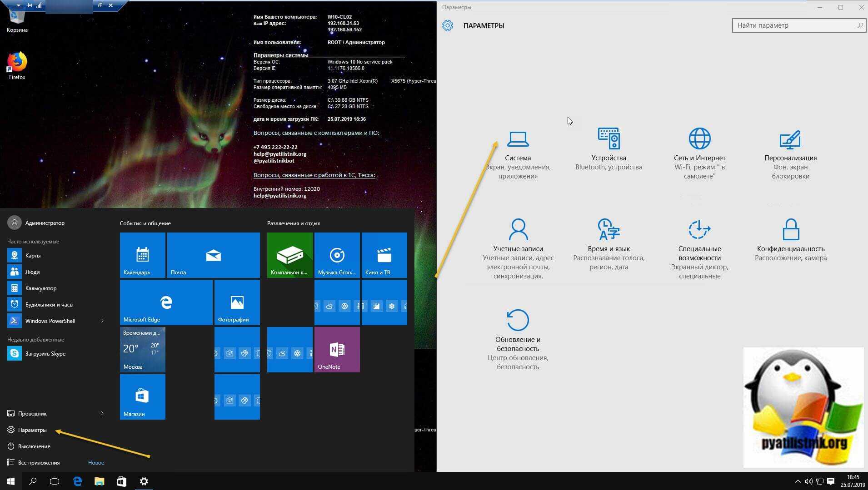Open Task View on the taskbar
Screen dimensions: 868x490
click(55, 481)
